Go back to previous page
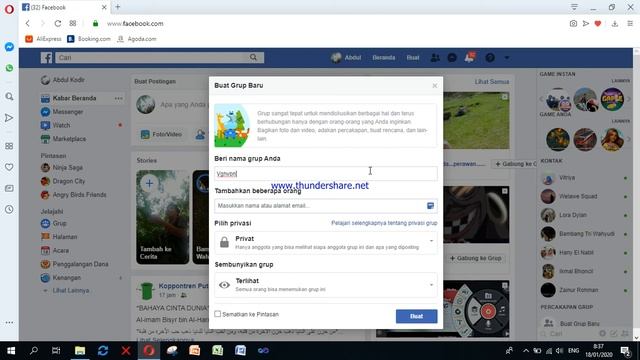Screen dimensions: 640x360 point(28,24)
